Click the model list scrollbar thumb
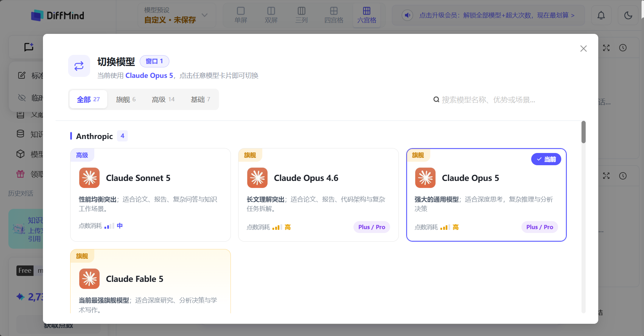The height and width of the screenshot is (336, 644). click(583, 132)
